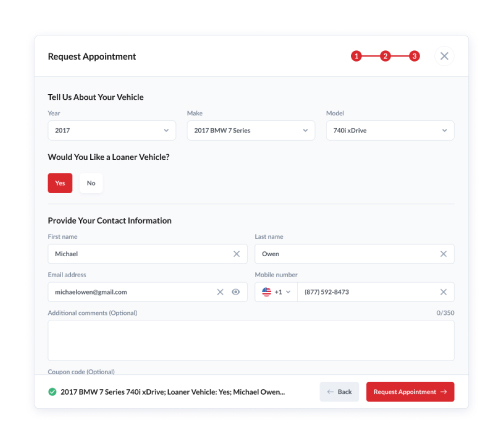
Task: Clear the mobile number field
Action: (x=443, y=292)
